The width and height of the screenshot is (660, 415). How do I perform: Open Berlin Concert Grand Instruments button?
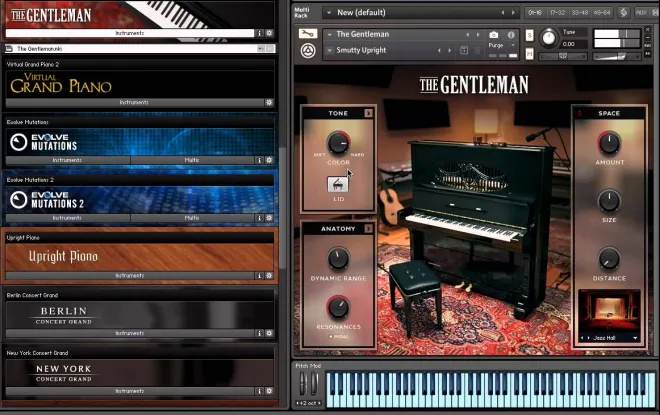point(130,333)
